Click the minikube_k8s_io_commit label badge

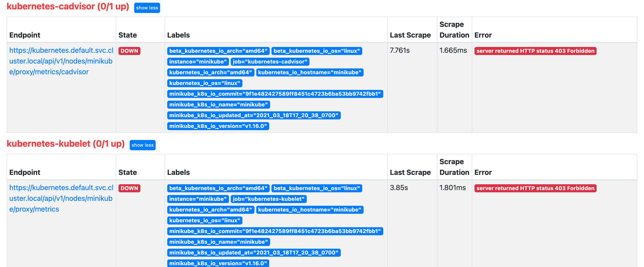(275, 94)
